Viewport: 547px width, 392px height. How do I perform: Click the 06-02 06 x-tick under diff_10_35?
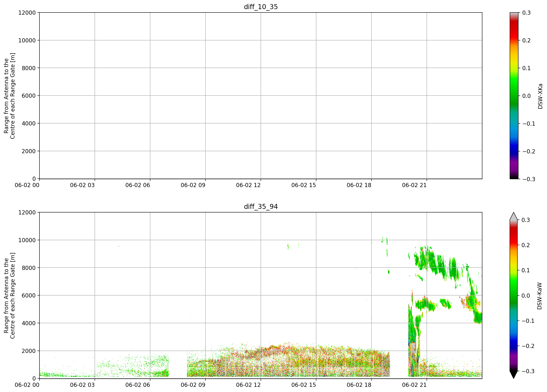[138, 185]
